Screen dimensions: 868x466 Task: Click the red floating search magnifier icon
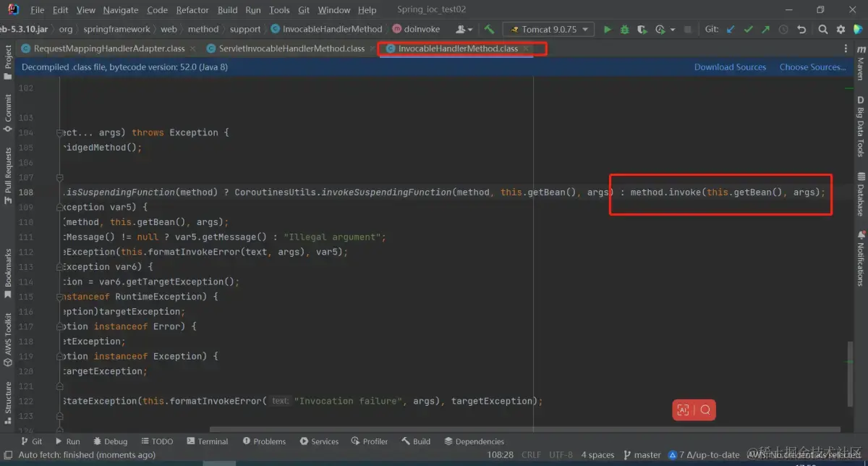tap(705, 410)
